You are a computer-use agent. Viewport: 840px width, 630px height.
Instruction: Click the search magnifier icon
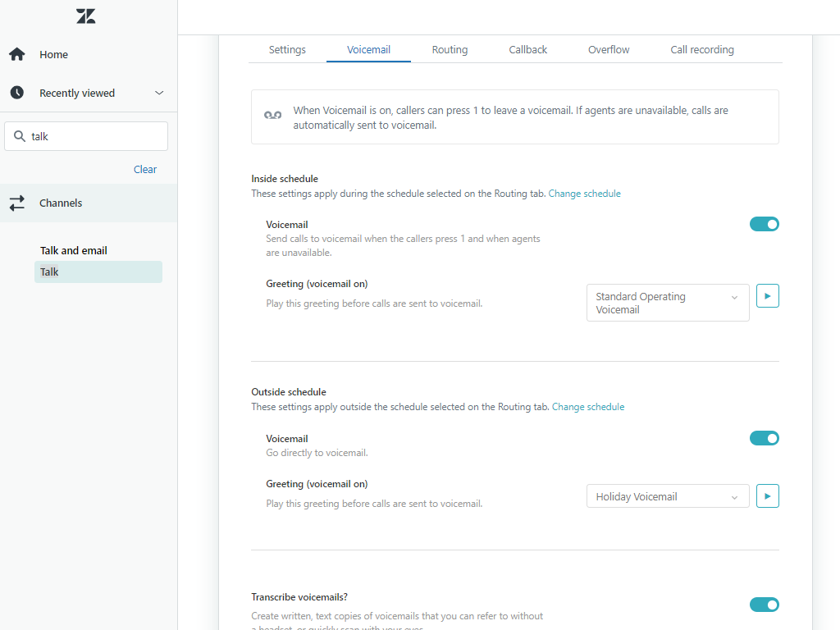click(20, 136)
